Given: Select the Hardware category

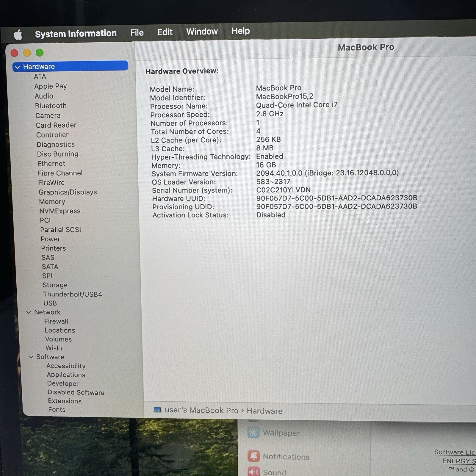Looking at the screenshot, I should 70,66.
